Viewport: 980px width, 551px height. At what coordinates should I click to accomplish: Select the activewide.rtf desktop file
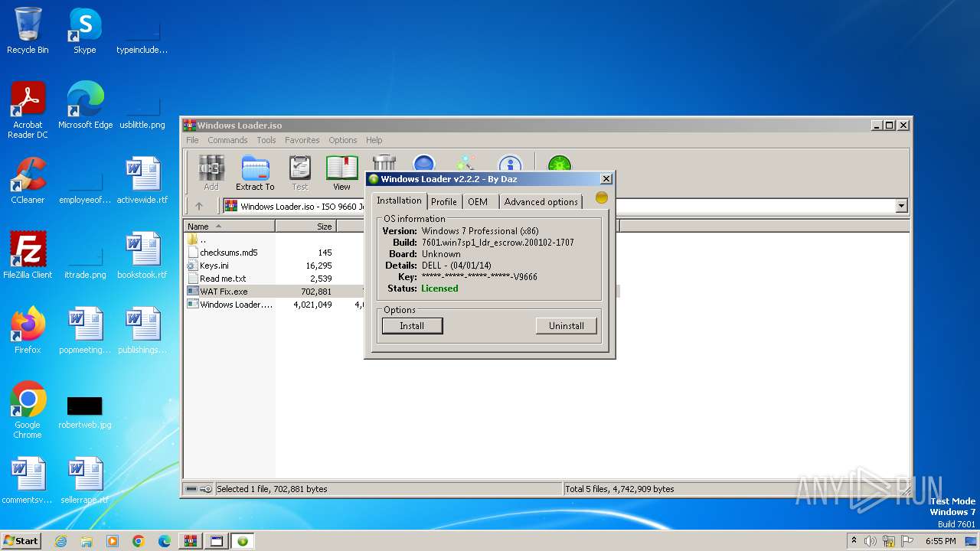pos(142,181)
